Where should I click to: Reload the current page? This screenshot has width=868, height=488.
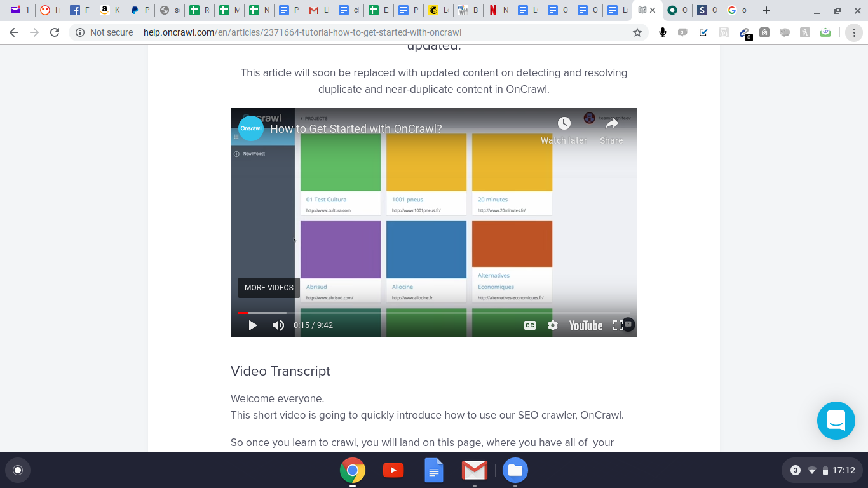55,32
